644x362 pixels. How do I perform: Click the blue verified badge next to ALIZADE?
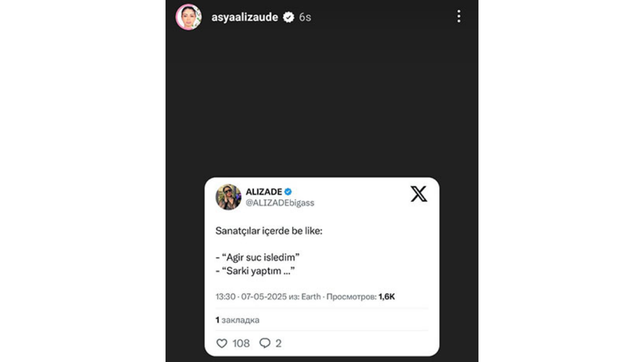288,192
